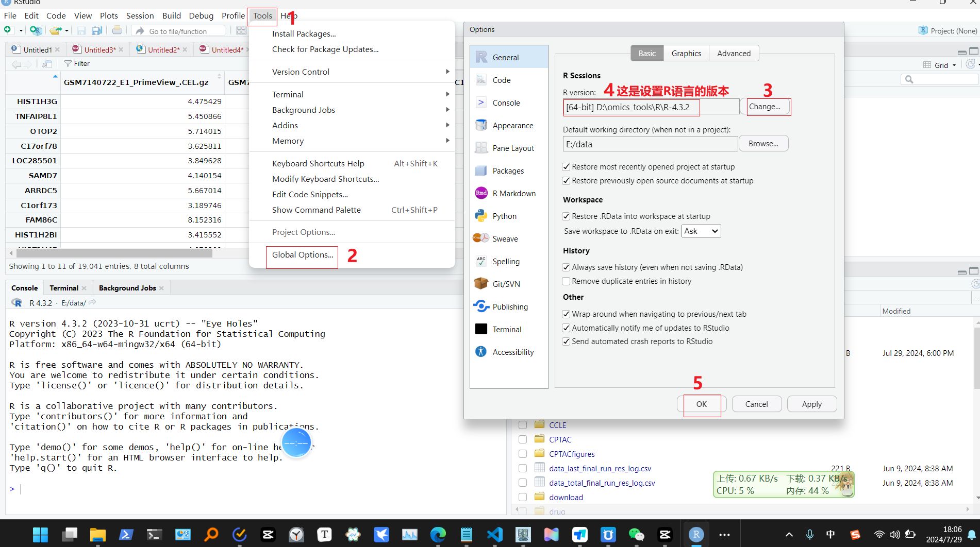Open the Session menu

coord(140,15)
